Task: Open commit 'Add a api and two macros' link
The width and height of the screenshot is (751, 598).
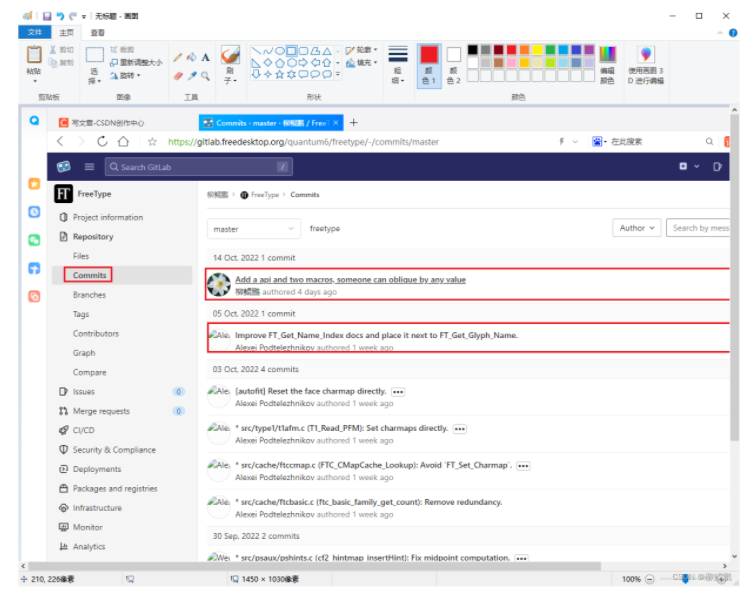Action: point(350,279)
